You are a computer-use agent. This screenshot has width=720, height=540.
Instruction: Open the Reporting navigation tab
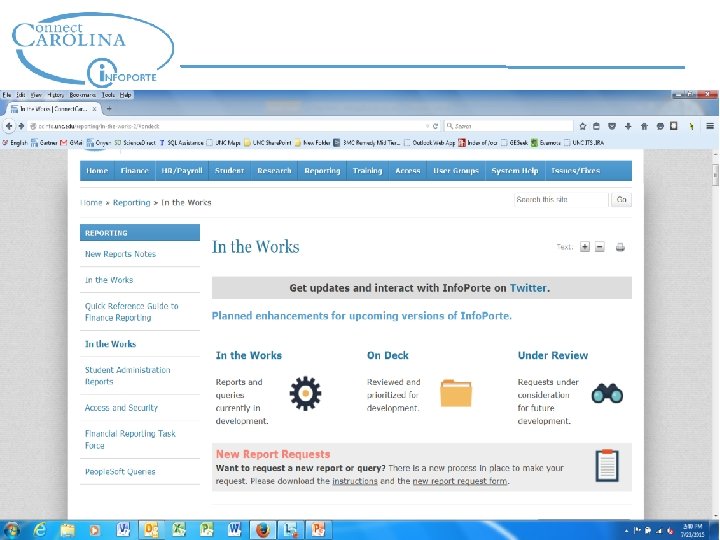pyautogui.click(x=322, y=171)
